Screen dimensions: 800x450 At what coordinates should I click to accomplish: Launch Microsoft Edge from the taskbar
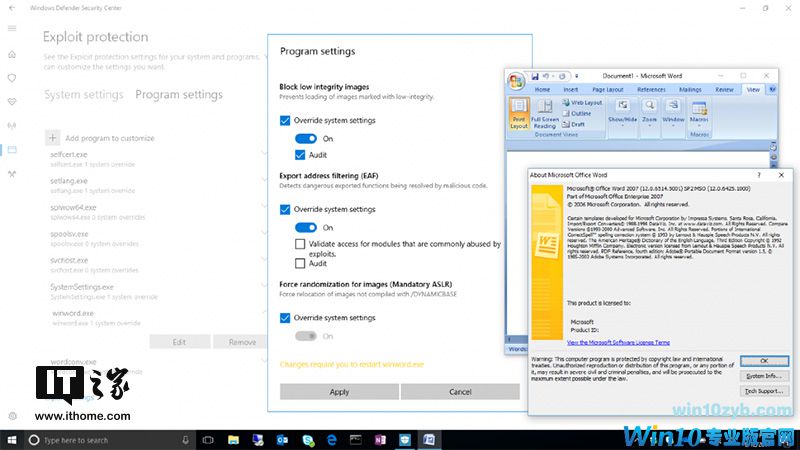(x=331, y=440)
